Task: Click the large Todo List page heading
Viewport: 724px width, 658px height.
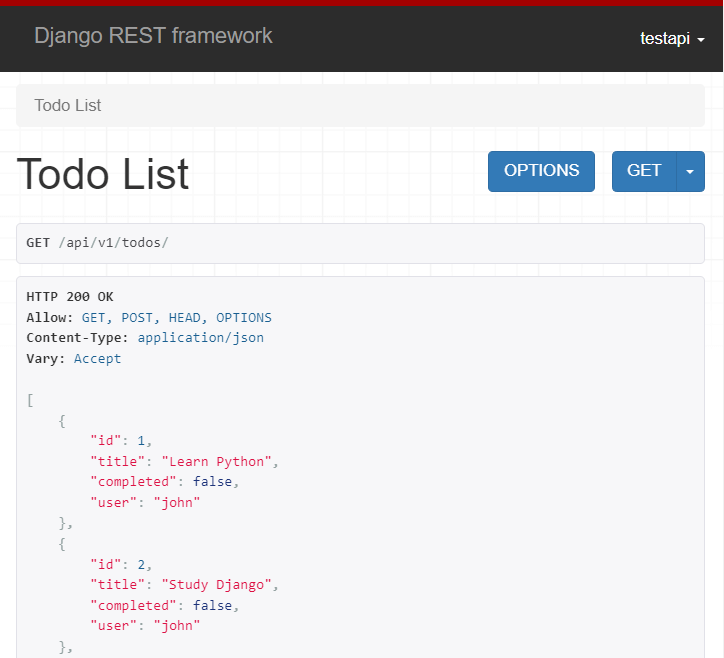Action: point(103,174)
